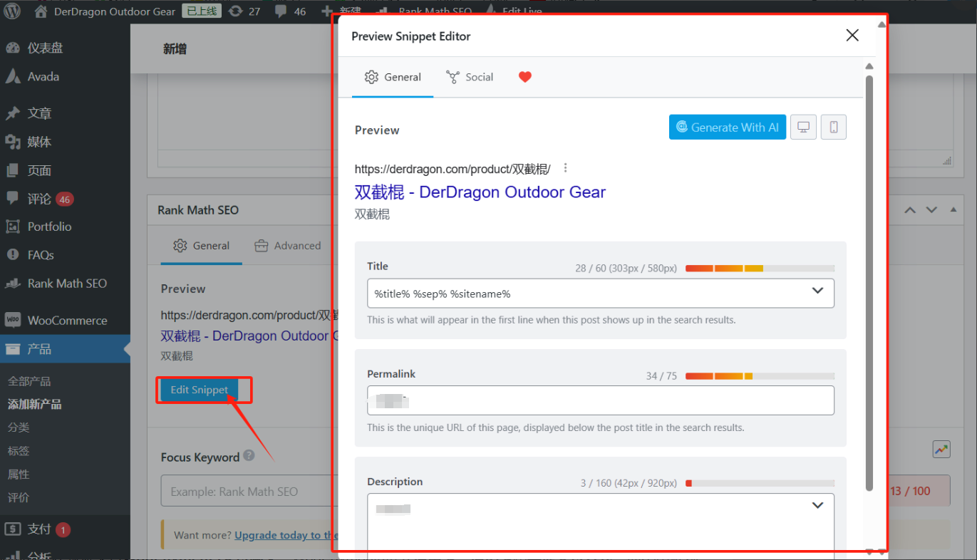Screen dimensions: 977x560
Task: Click the three-dot menu beside preview URL
Action: tap(566, 168)
